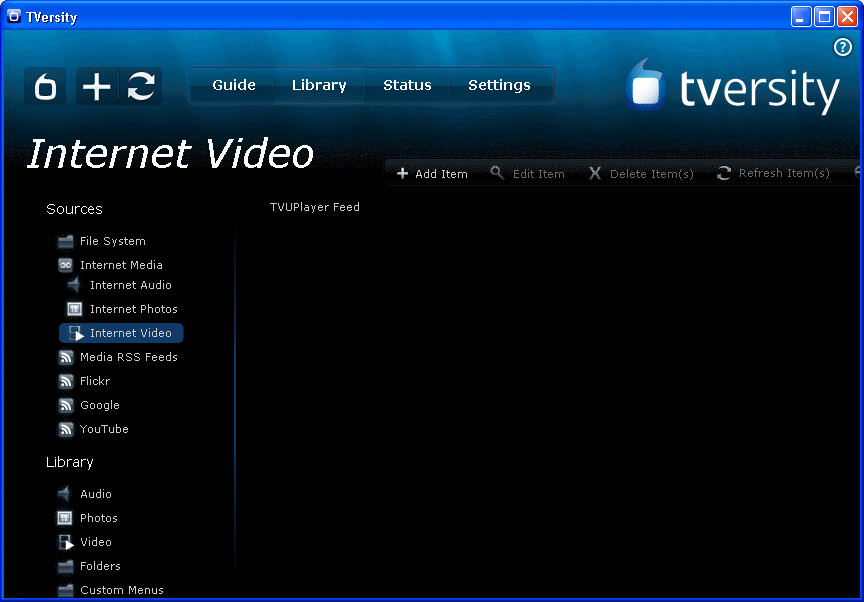Minimize the TVersity window
The image size is (864, 602).
click(801, 17)
